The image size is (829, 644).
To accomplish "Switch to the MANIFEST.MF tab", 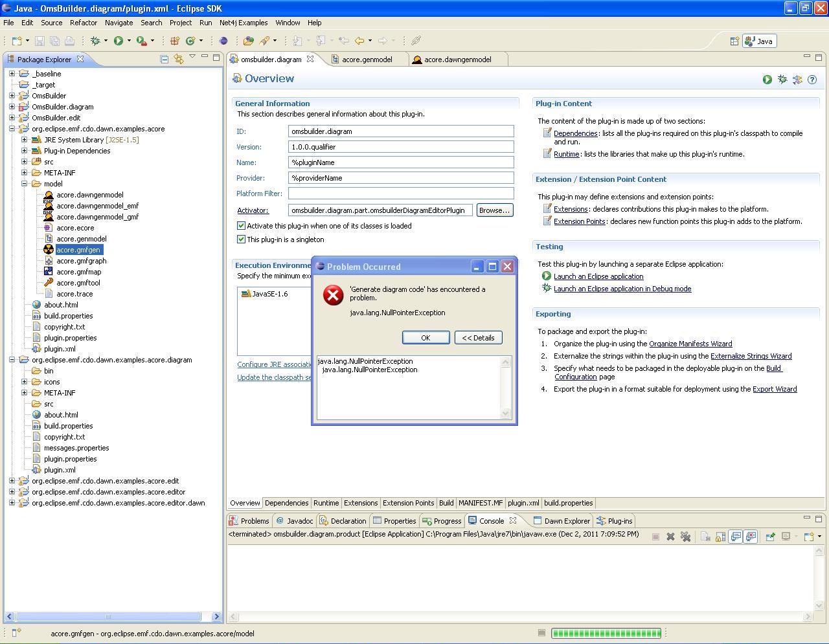I will click(480, 503).
